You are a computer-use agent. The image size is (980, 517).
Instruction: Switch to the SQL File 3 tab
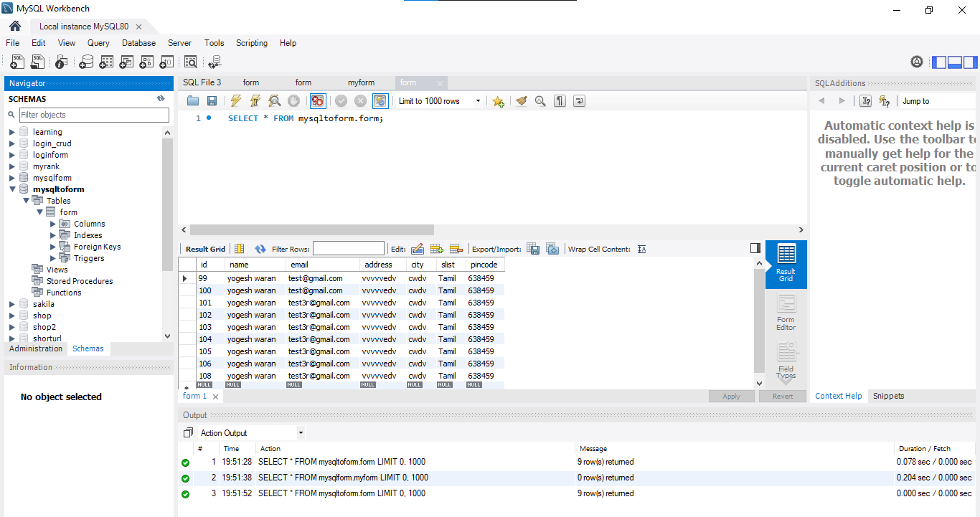(202, 82)
